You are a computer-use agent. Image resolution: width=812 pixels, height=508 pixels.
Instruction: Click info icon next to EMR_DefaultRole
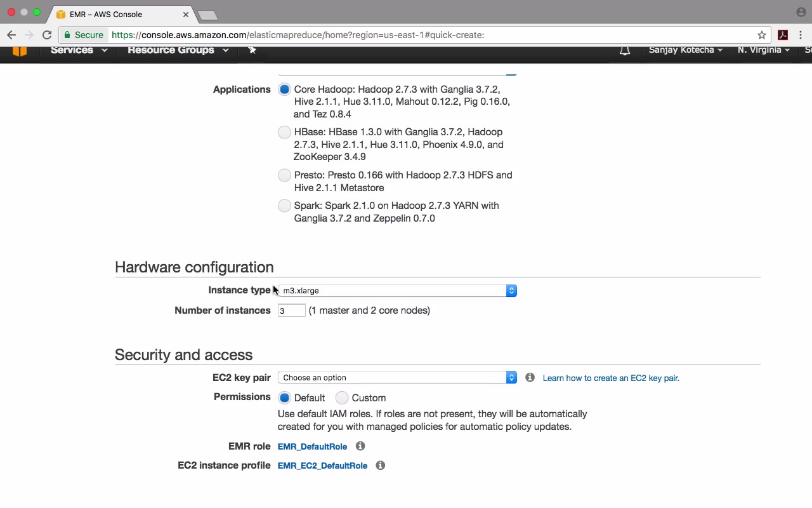click(x=360, y=446)
